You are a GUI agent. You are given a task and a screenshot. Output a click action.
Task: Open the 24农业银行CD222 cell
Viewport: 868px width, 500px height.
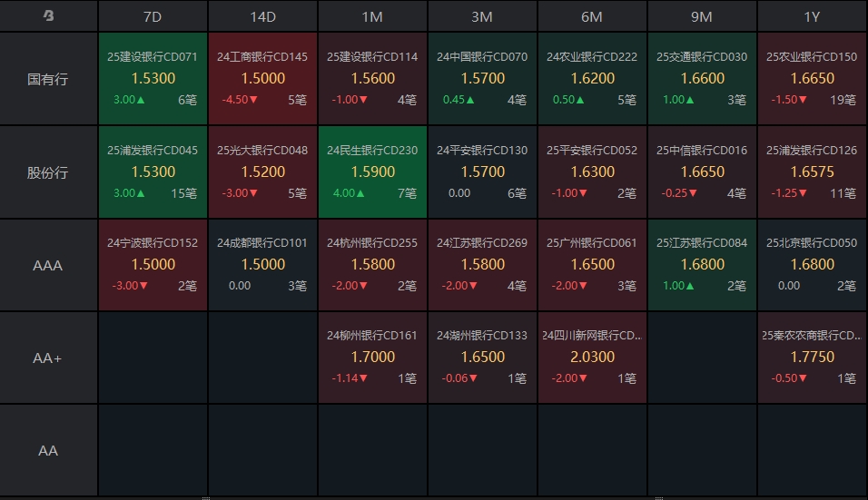(x=592, y=79)
